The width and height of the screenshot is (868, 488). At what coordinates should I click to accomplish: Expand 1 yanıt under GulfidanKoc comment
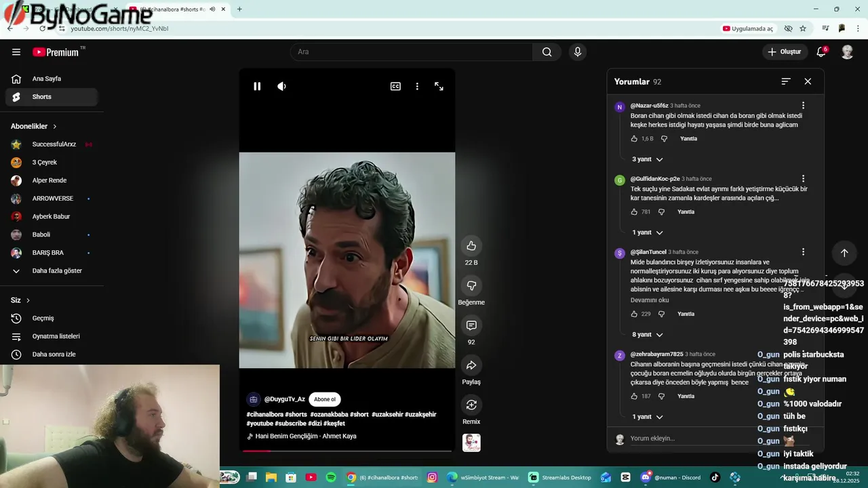click(648, 232)
